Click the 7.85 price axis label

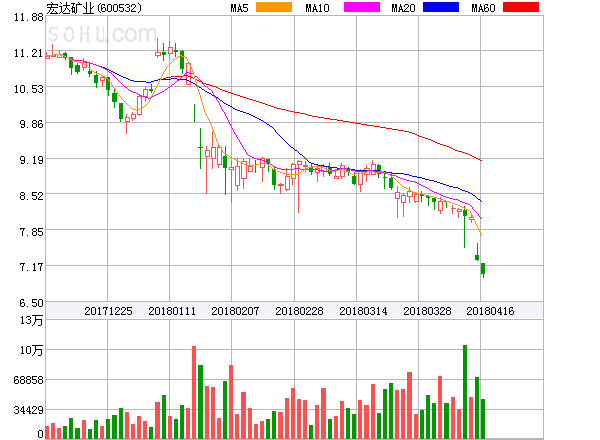coord(31,232)
